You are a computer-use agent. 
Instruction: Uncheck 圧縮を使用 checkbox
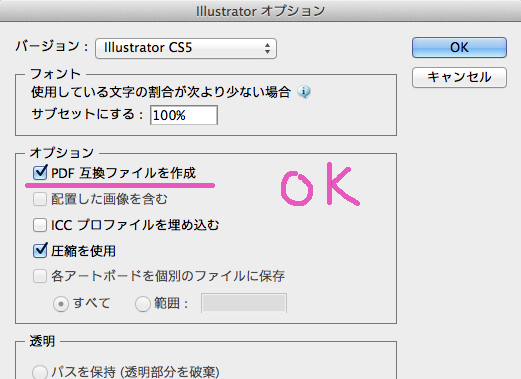pyautogui.click(x=40, y=251)
